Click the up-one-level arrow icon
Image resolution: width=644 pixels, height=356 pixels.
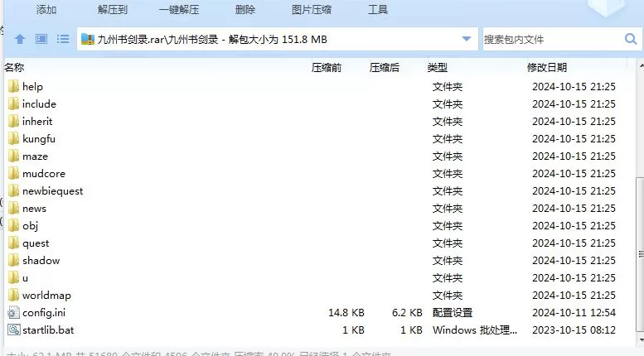point(20,40)
